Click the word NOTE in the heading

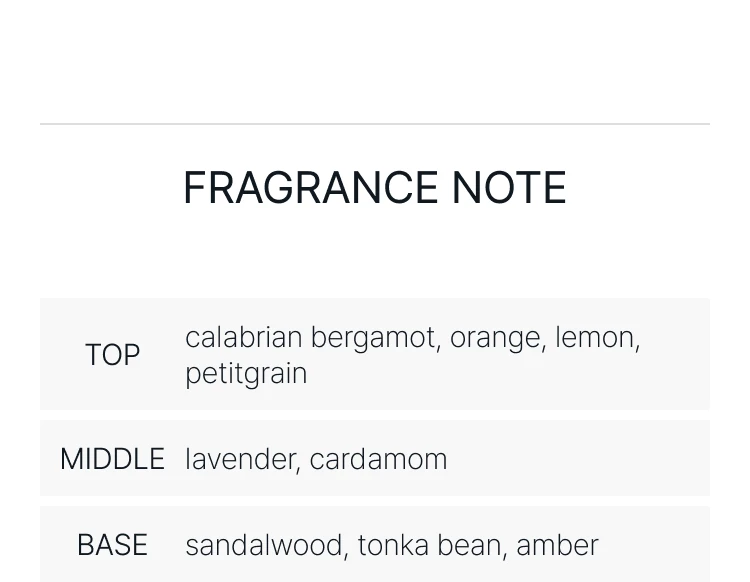click(508, 188)
